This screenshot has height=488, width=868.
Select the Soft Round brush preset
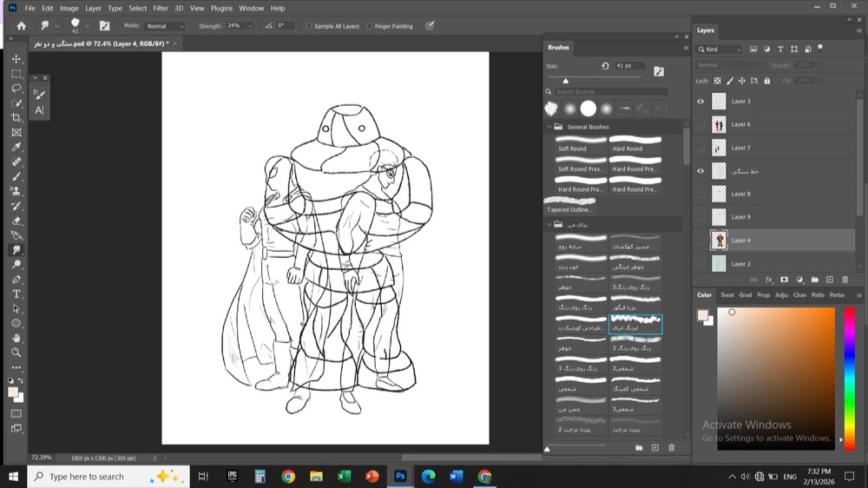point(581,143)
